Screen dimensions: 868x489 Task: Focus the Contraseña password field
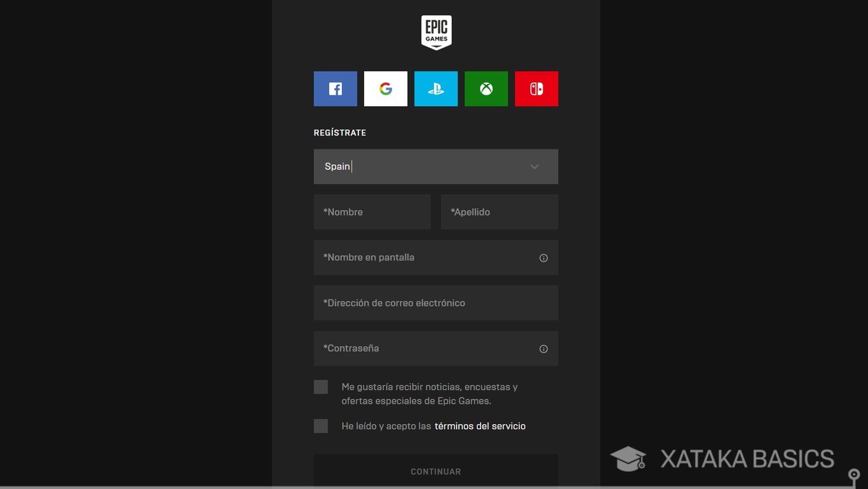point(436,348)
